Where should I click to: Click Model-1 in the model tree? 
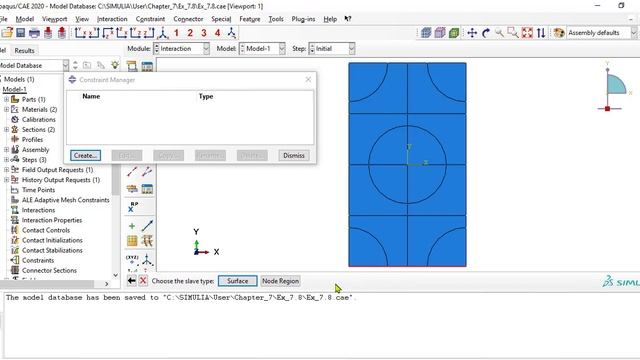pyautogui.click(x=14, y=89)
